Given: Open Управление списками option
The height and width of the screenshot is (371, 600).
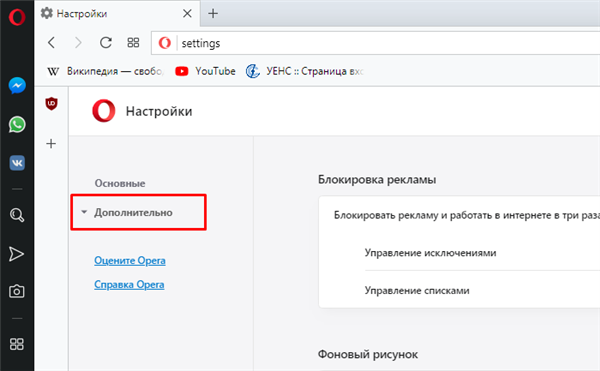Looking at the screenshot, I should tap(417, 291).
